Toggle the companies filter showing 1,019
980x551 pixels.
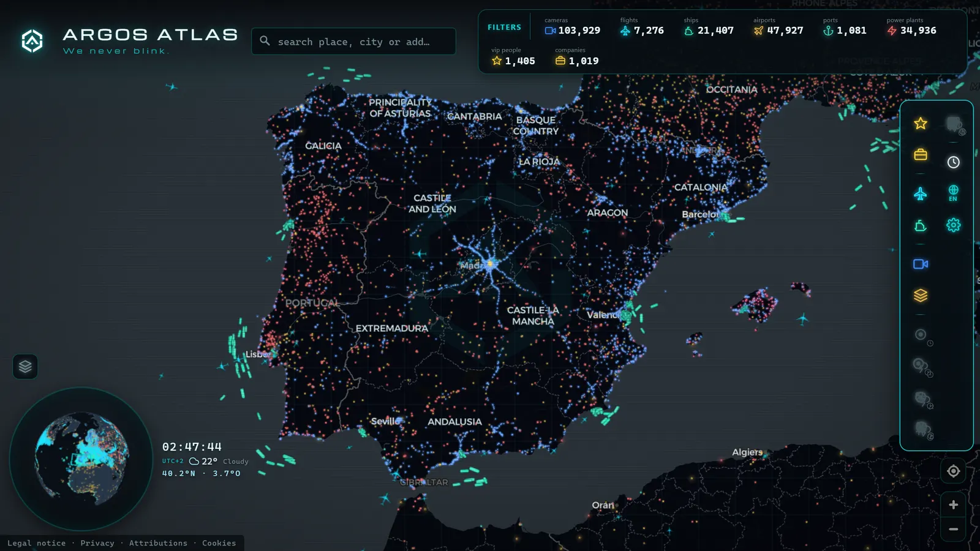577,57
